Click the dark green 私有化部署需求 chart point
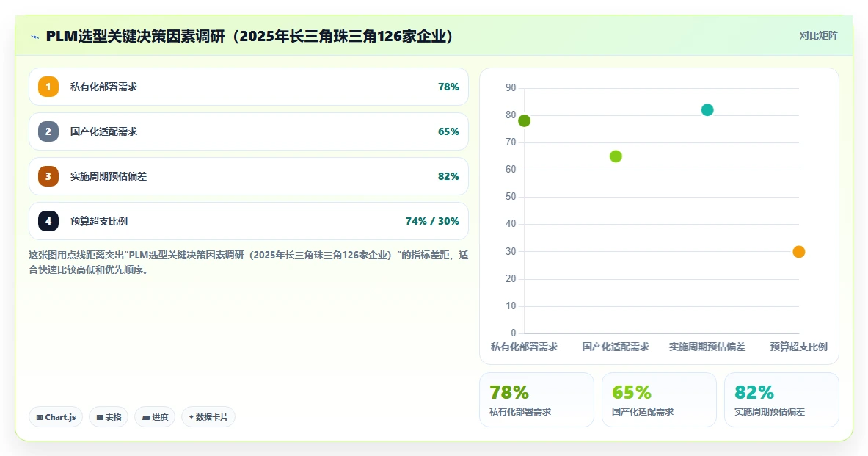Viewport: 868px width, 456px height. point(524,120)
